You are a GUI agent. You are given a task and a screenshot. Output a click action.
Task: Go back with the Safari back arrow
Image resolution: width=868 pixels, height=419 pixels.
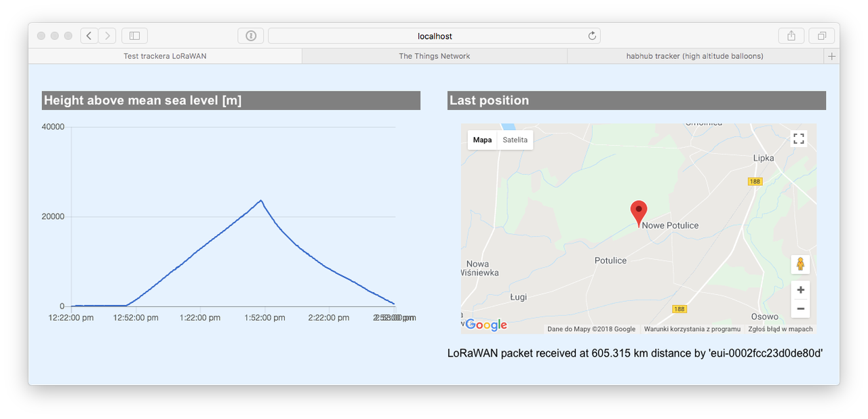[x=90, y=36]
